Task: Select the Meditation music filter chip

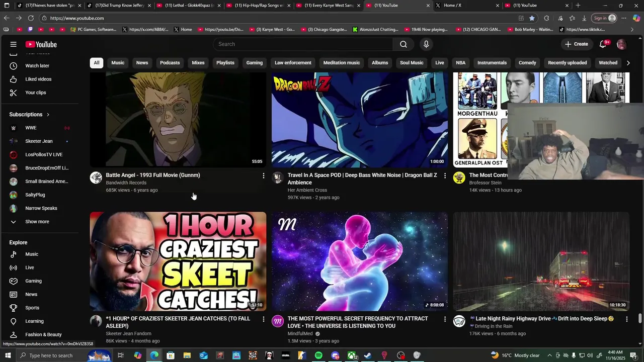Action: (342, 63)
